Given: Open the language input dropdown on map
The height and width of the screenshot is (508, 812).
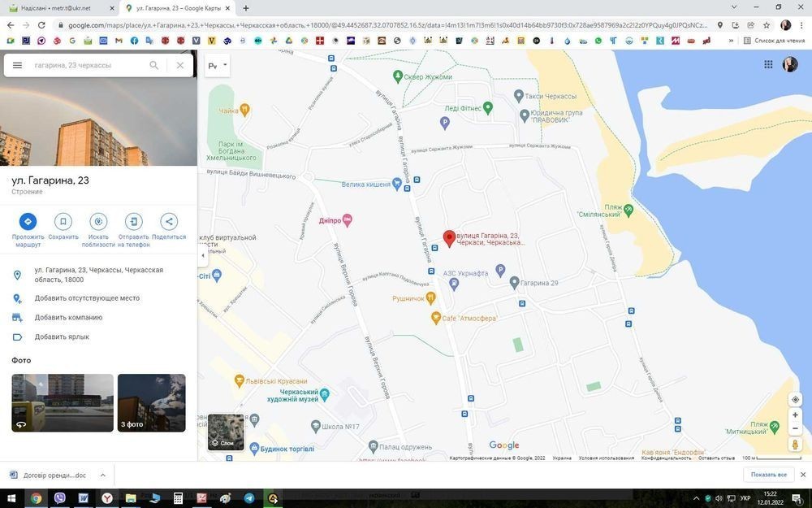Looking at the screenshot, I should tap(217, 65).
